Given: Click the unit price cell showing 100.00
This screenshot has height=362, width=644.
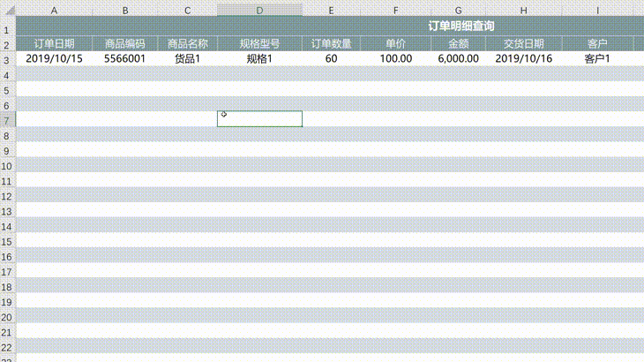Looking at the screenshot, I should coord(395,59).
